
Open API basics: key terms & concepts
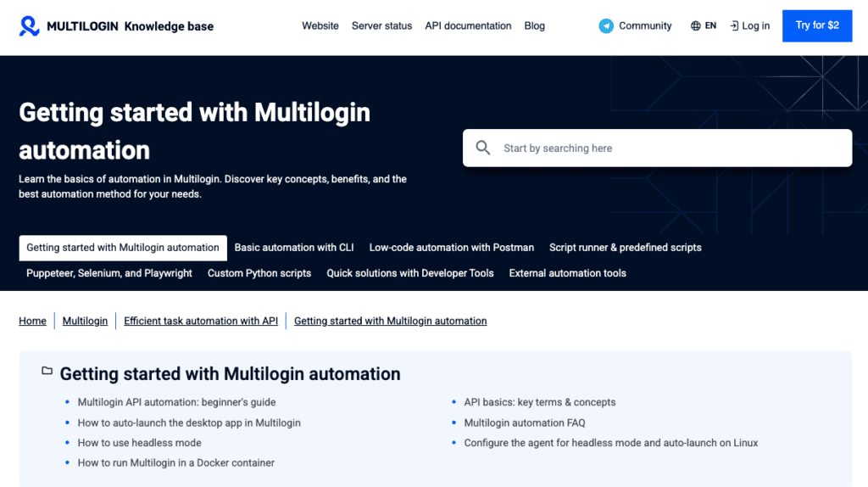coord(540,402)
